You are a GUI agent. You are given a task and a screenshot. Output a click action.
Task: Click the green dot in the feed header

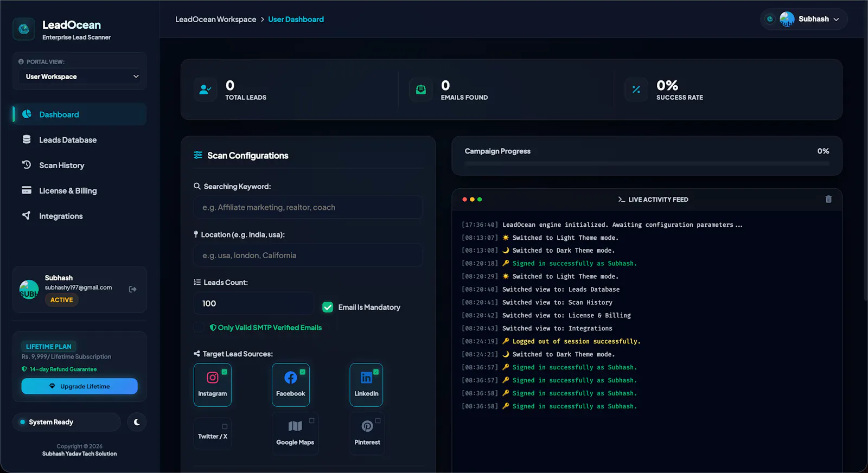click(x=480, y=199)
